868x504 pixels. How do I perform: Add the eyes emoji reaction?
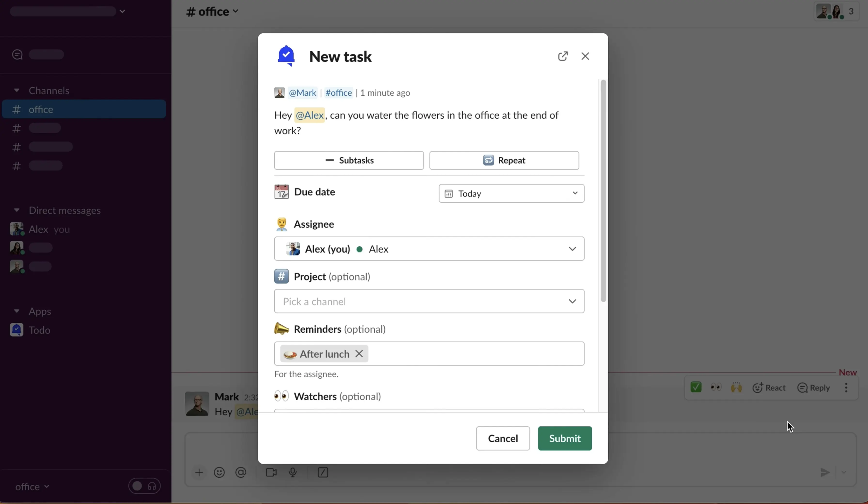point(716,387)
